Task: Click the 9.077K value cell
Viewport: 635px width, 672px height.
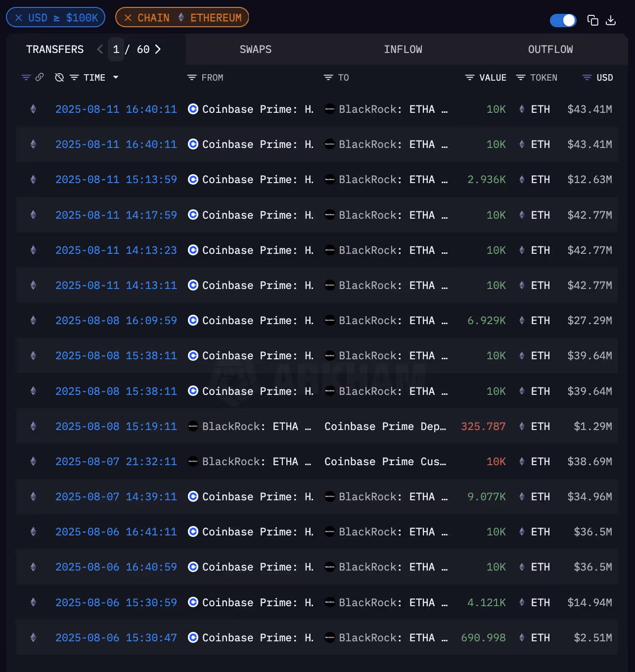Action: pos(487,497)
